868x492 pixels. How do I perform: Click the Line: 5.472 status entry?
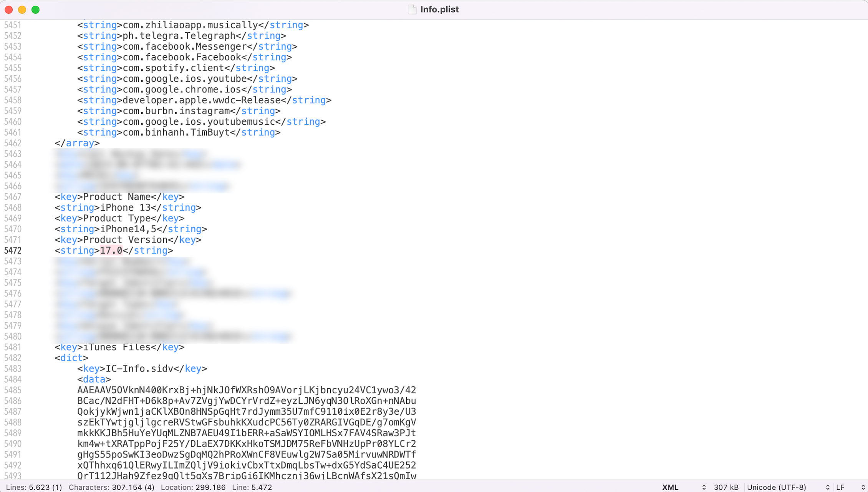(252, 487)
